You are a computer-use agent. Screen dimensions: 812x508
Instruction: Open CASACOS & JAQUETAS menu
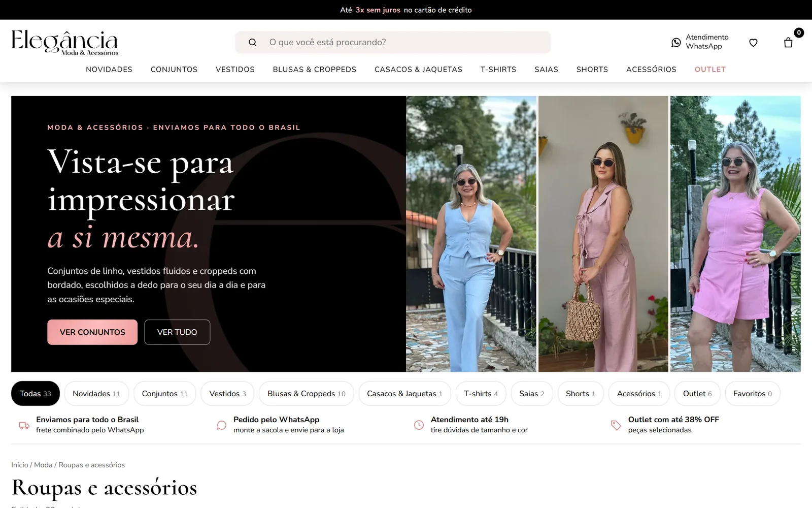click(x=418, y=69)
